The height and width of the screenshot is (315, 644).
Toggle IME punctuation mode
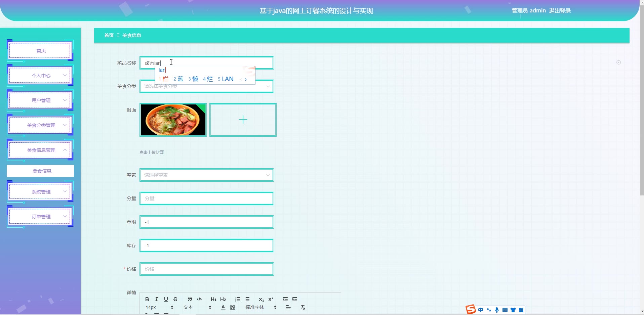pos(489,310)
